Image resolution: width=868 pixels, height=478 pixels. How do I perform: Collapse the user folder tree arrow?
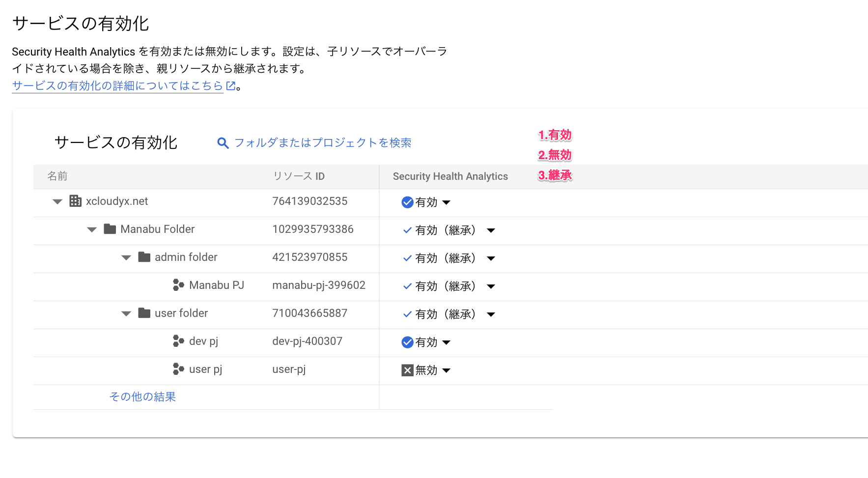[126, 313]
